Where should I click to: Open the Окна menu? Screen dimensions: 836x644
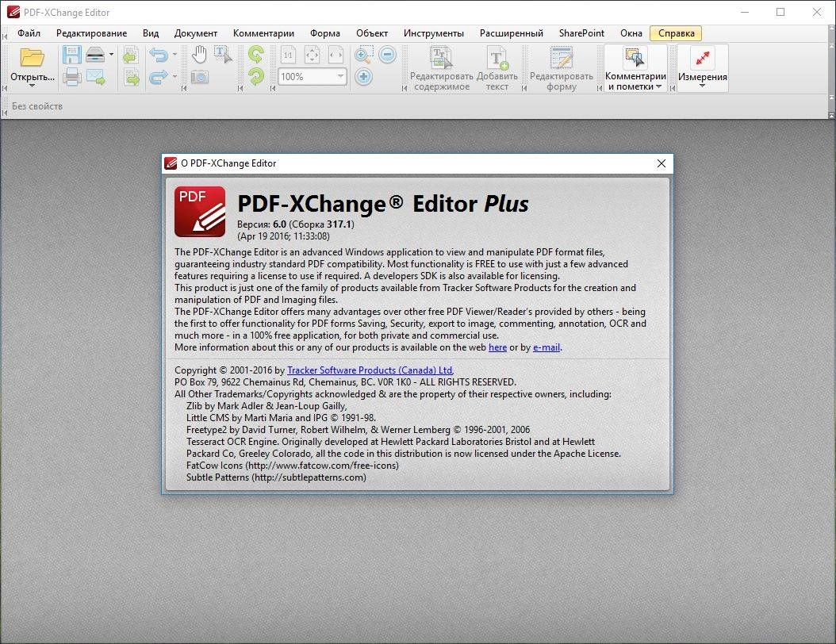(631, 33)
